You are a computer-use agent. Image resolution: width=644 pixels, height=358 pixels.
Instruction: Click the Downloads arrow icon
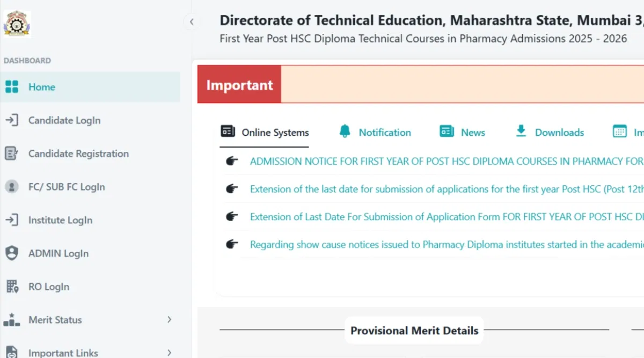(521, 131)
